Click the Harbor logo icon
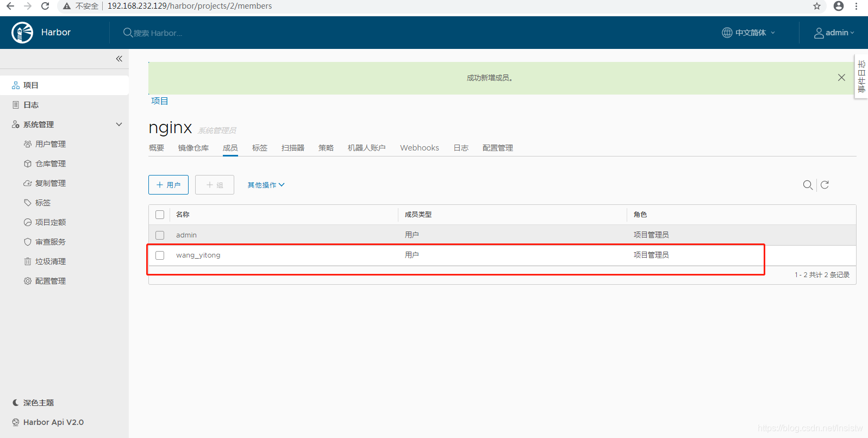The image size is (868, 438). pos(22,33)
